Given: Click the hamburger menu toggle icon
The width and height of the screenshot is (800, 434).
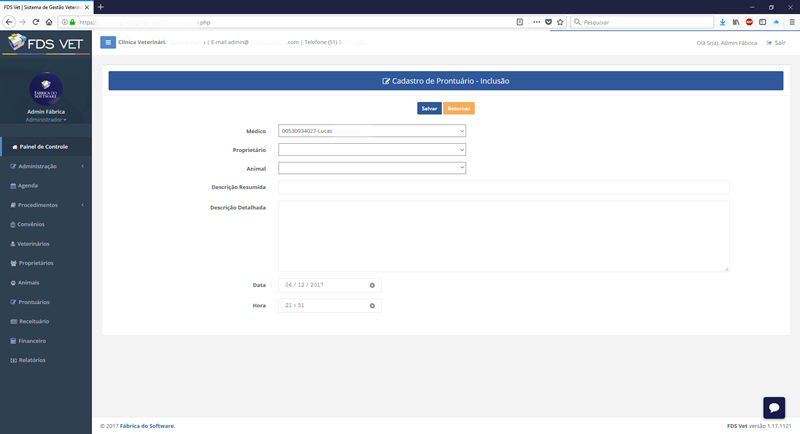Looking at the screenshot, I should pos(108,42).
